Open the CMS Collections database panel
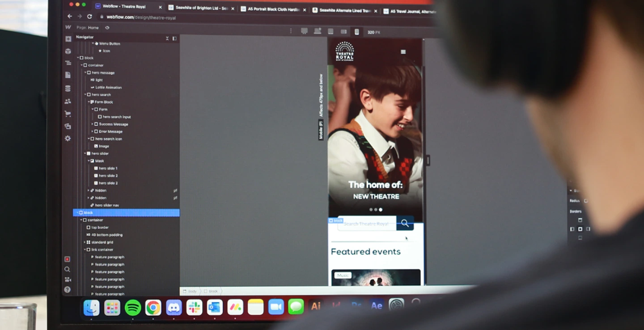 coord(68,88)
